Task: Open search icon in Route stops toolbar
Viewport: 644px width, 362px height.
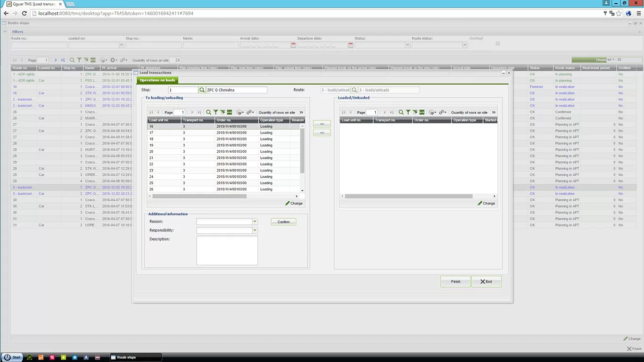Action: point(72,60)
